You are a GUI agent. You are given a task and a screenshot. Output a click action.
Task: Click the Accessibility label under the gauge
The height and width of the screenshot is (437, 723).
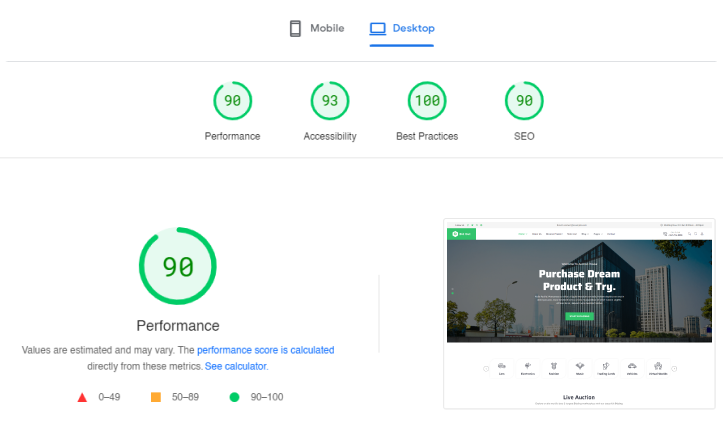point(330,136)
